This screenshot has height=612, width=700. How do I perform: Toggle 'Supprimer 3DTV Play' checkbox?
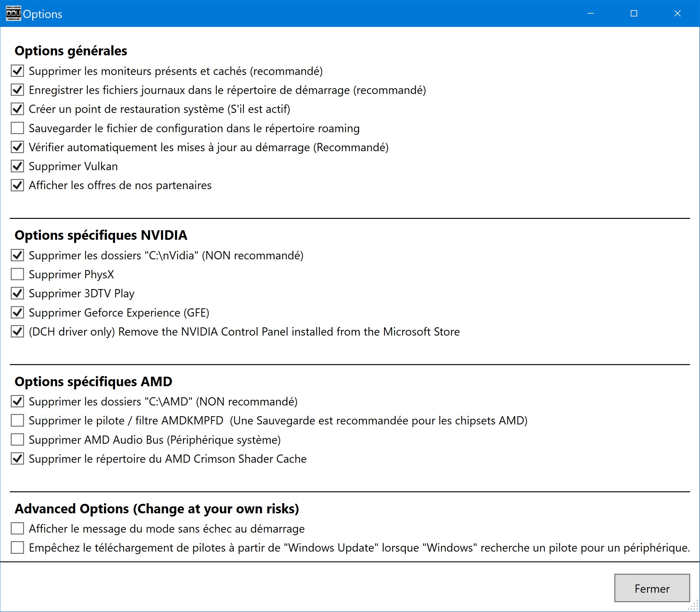pyautogui.click(x=17, y=294)
